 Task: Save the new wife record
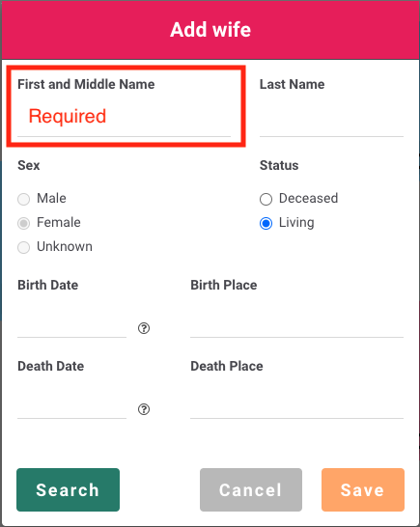coord(363,489)
